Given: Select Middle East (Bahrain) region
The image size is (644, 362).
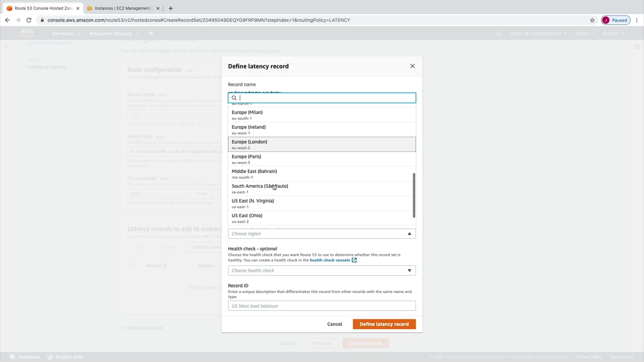Looking at the screenshot, I should coord(322,174).
